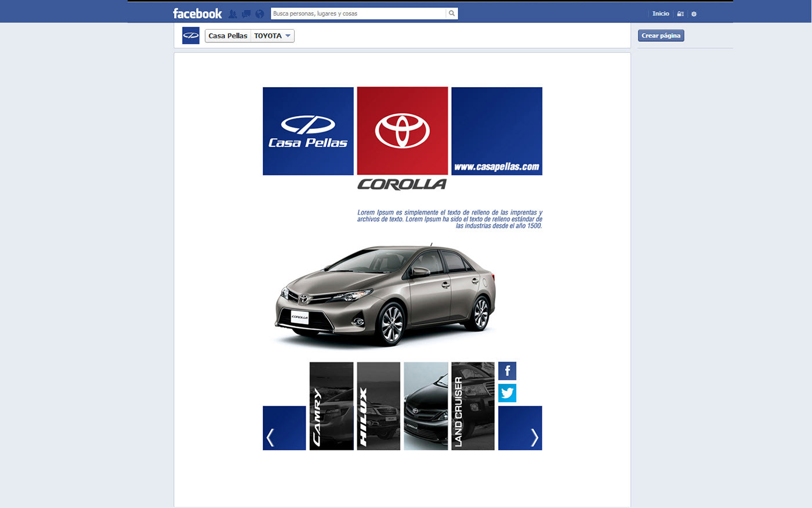Click the Casa Pellas blue logo tile
This screenshot has height=508, width=812.
click(x=308, y=131)
